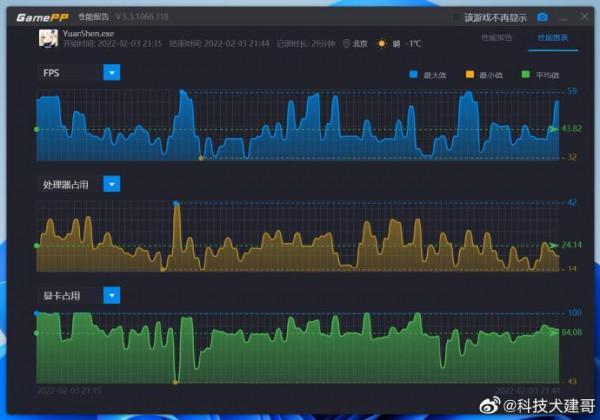Viewport: 600px width, 420px height.
Task: Click the 处理器占用 peak marker at 42
Action: [177, 203]
